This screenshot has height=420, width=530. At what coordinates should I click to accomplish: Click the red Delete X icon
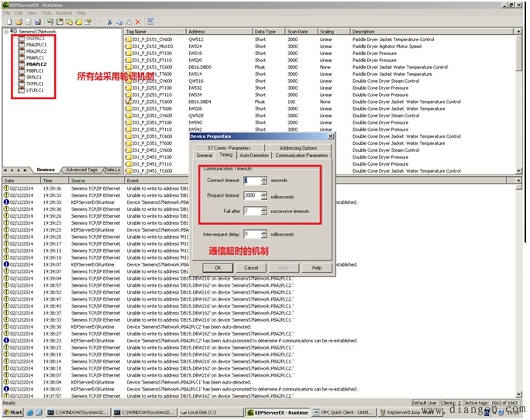click(x=138, y=22)
